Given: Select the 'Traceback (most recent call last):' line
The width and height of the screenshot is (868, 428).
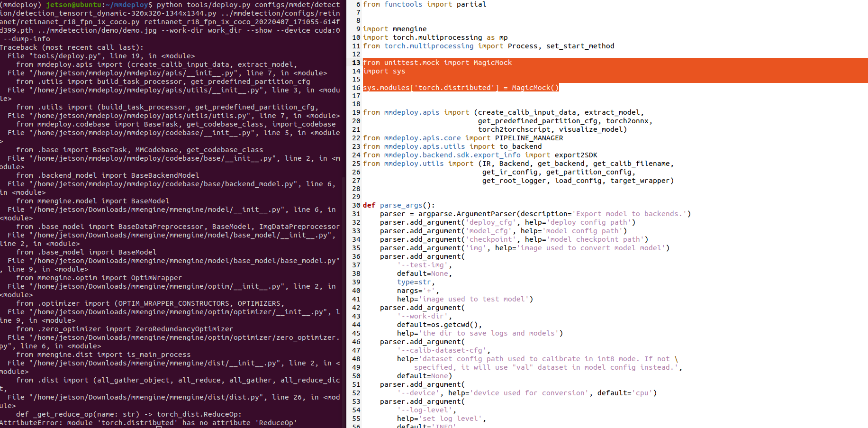Looking at the screenshot, I should 72,47.
